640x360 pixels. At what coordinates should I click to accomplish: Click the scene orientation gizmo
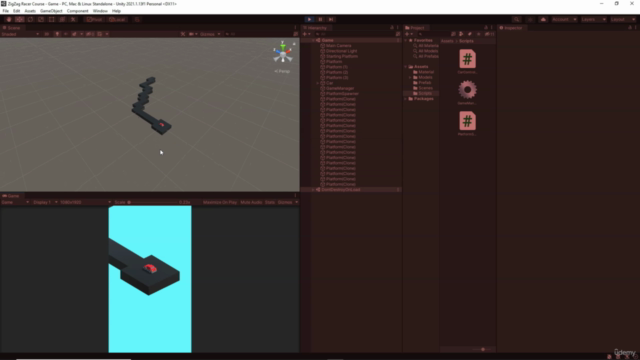283,53
